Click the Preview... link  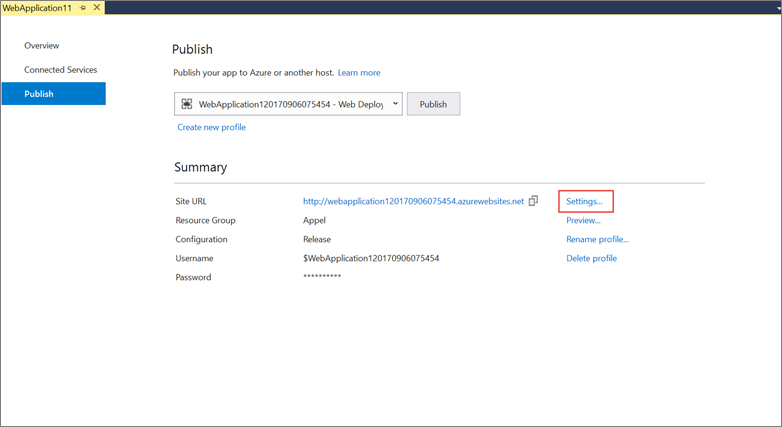(583, 220)
